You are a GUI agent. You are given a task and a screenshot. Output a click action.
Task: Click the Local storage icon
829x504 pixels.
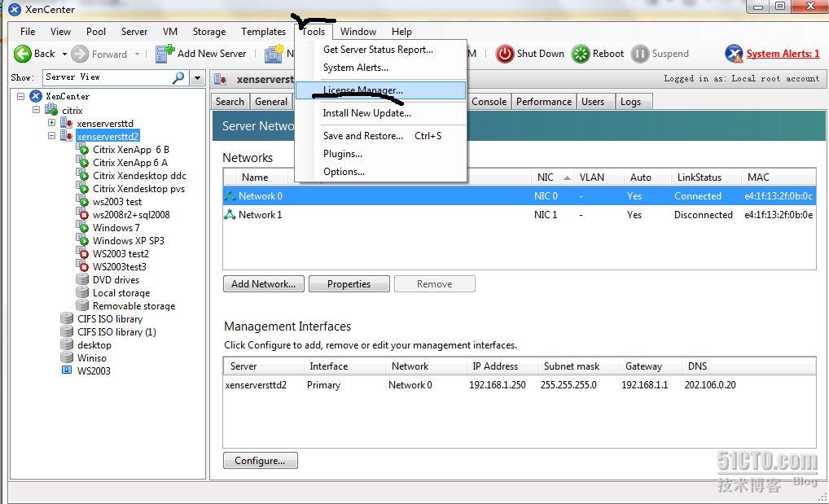(82, 292)
